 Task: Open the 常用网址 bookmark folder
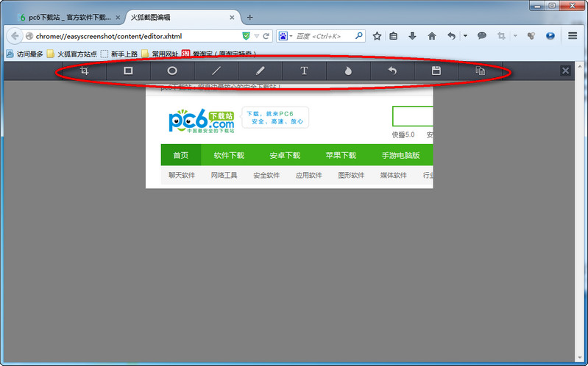[x=158, y=53]
